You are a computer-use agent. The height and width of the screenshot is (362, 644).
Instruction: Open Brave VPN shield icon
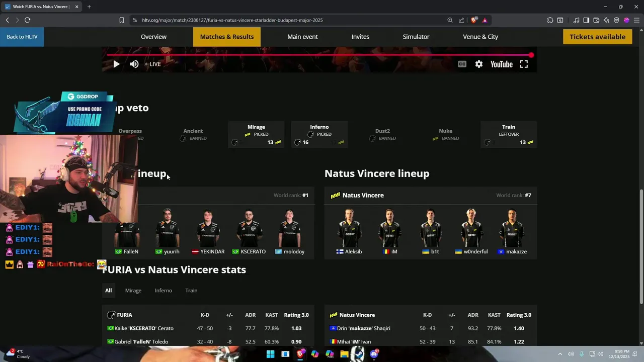pos(616,20)
